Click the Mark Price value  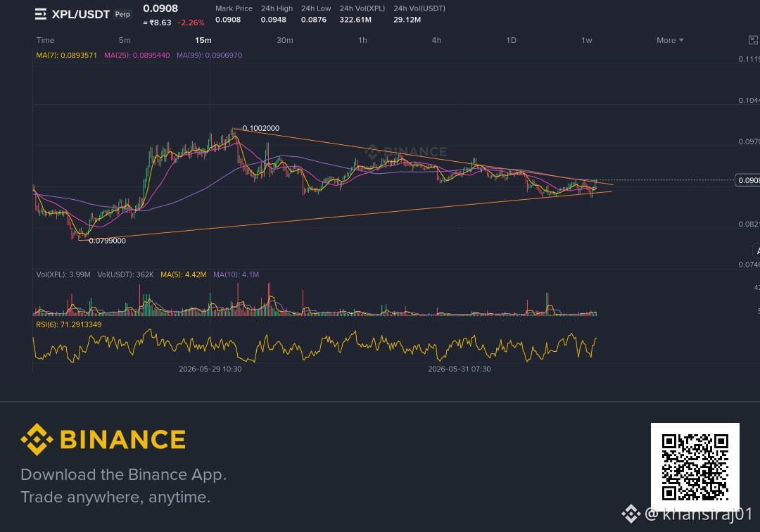click(x=228, y=20)
